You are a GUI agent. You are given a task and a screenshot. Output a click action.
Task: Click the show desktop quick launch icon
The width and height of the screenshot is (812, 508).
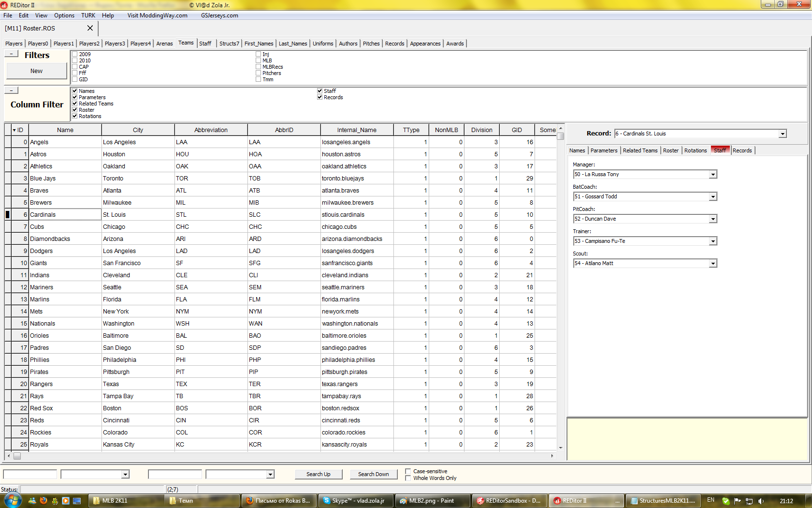(77, 501)
